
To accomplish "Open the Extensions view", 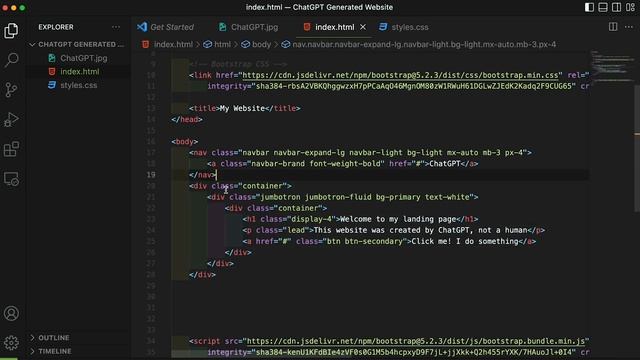I will point(11,149).
